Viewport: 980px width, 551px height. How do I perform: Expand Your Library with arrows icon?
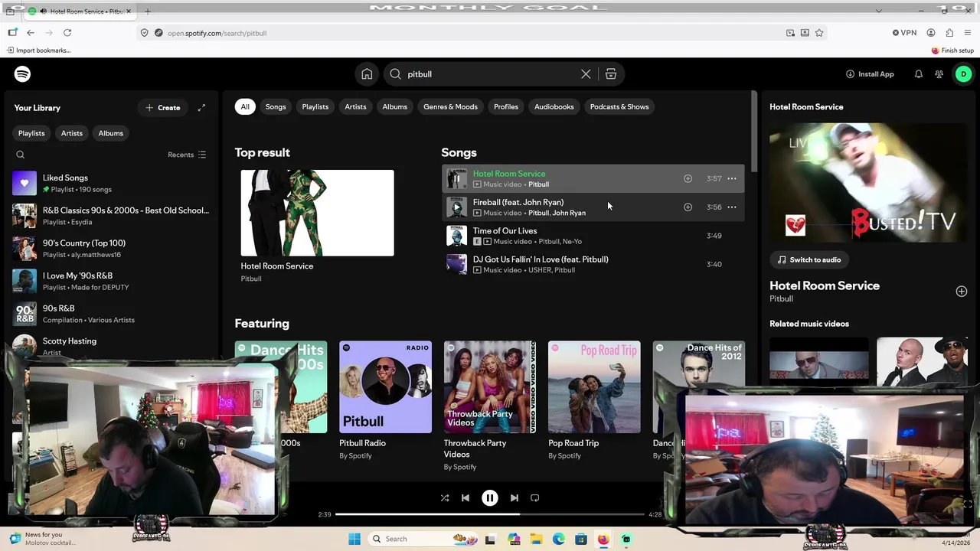tap(201, 108)
